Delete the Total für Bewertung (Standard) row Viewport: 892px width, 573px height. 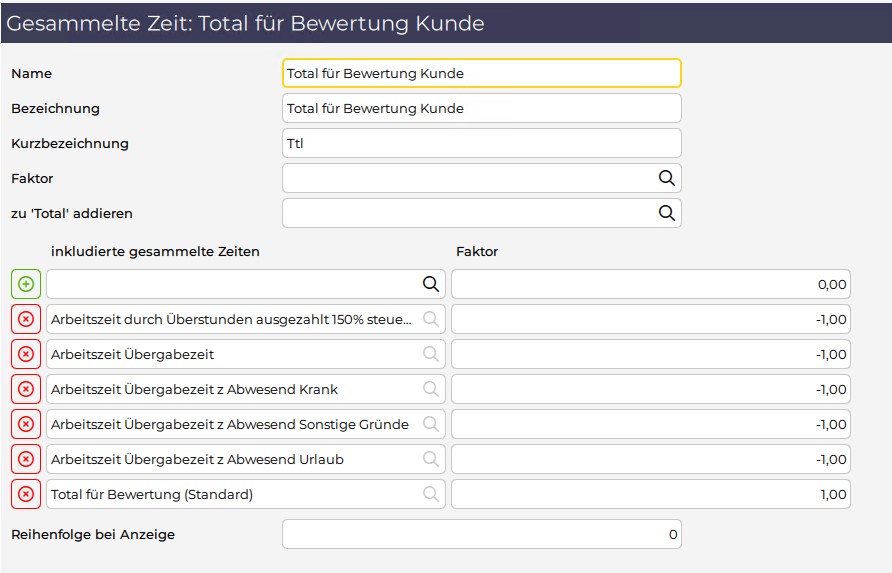(x=26, y=494)
